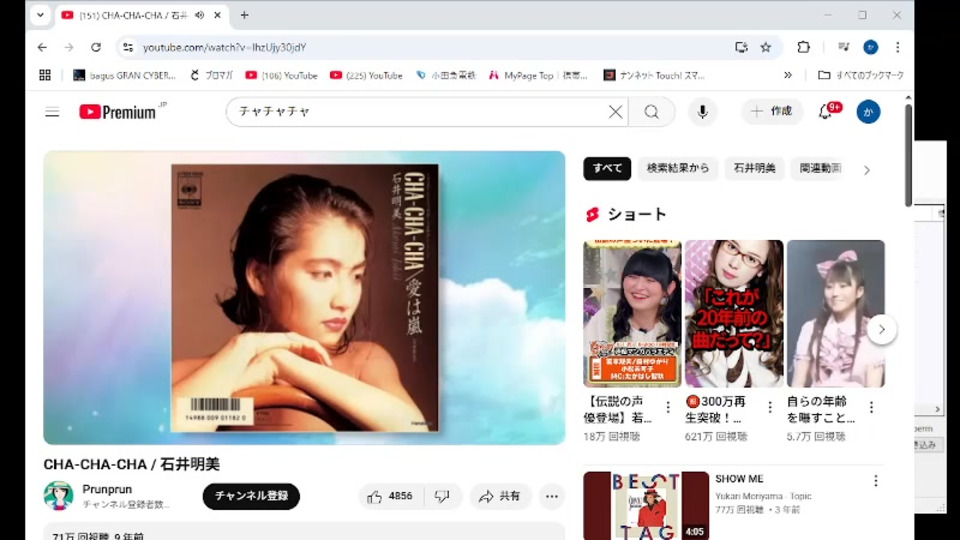This screenshot has width=960, height=540.
Task: Like the video with thumbs up
Action: click(x=391, y=496)
